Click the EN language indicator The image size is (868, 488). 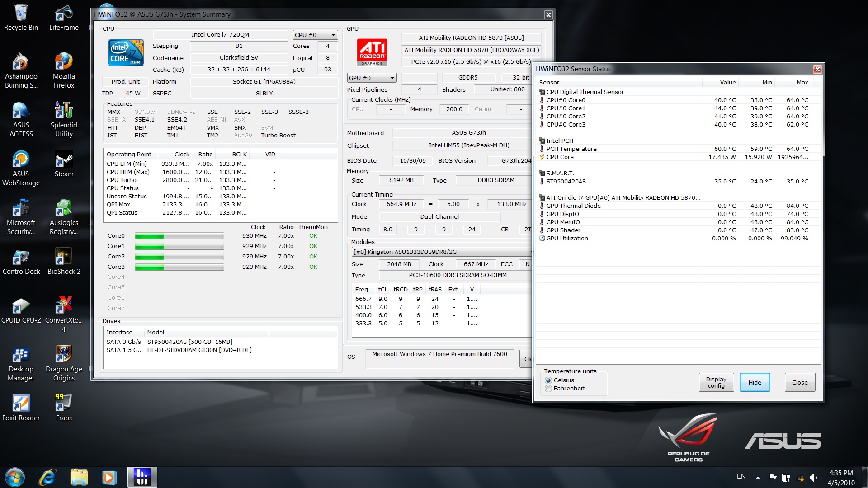(x=741, y=476)
